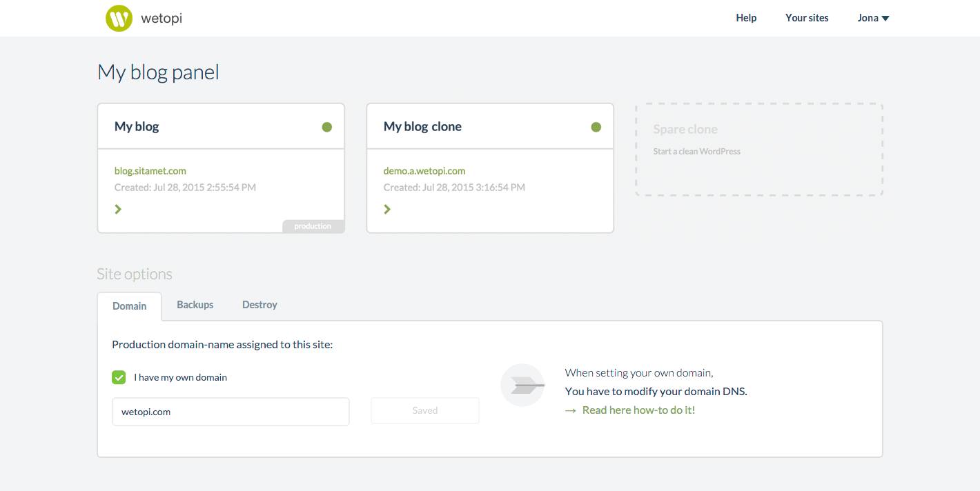Open the Jona user dropdown
The height and width of the screenshot is (491, 980).
pos(873,18)
